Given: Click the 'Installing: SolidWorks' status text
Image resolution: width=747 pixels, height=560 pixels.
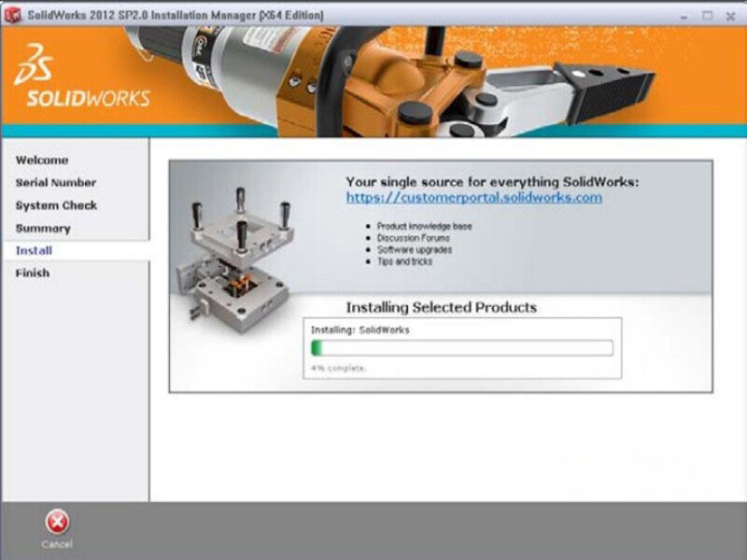Looking at the screenshot, I should pos(360,329).
